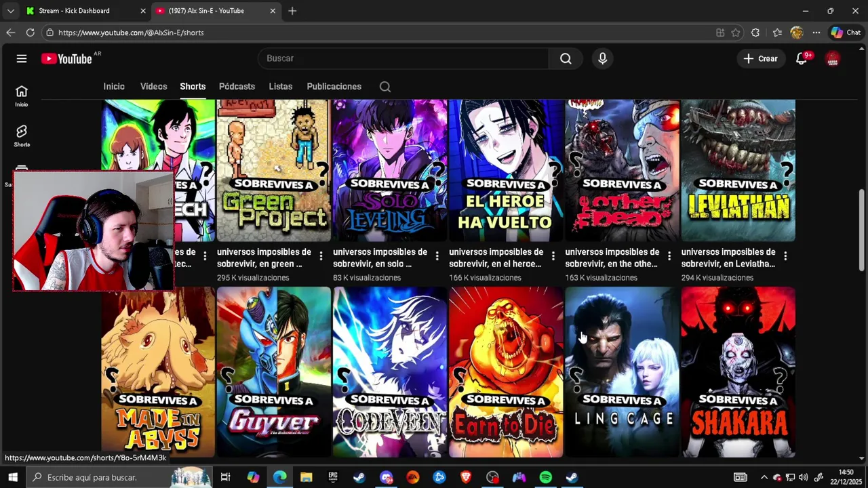The height and width of the screenshot is (488, 868).
Task: Open the YouTube hamburger guide menu
Action: [x=22, y=58]
